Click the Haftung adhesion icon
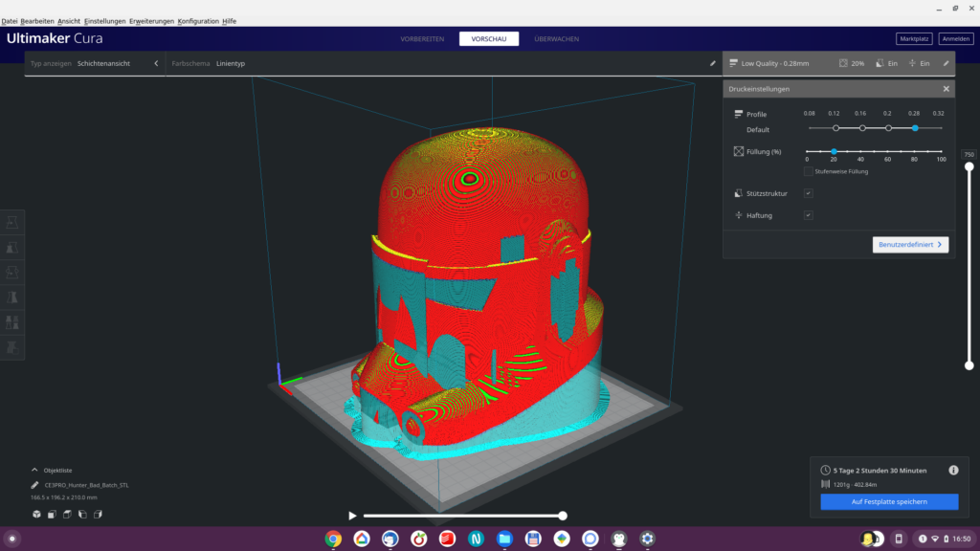The image size is (980, 551). click(739, 215)
